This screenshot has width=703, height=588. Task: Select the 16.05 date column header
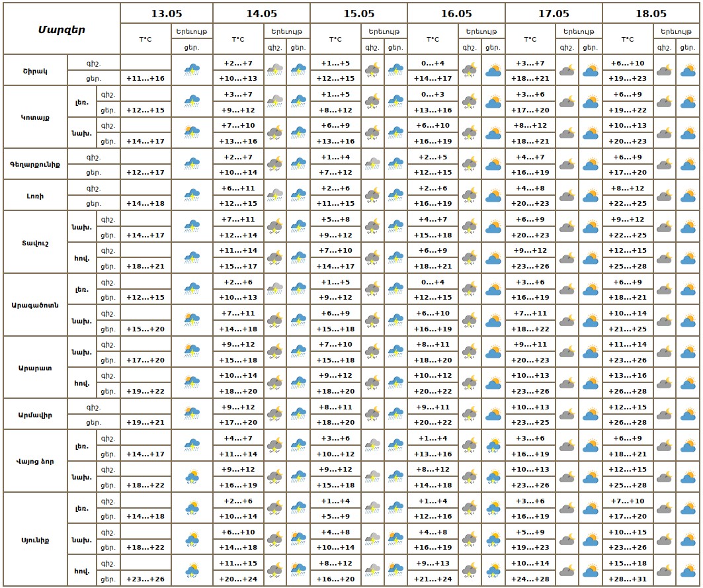(x=456, y=13)
